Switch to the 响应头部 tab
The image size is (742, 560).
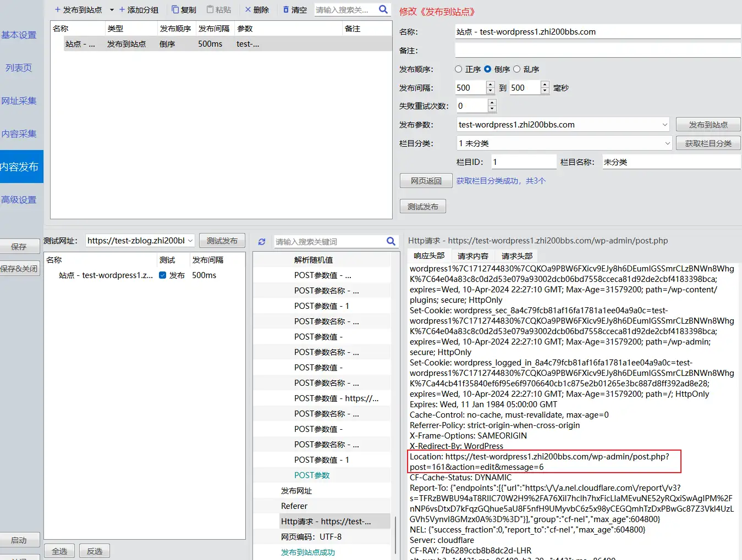429,256
